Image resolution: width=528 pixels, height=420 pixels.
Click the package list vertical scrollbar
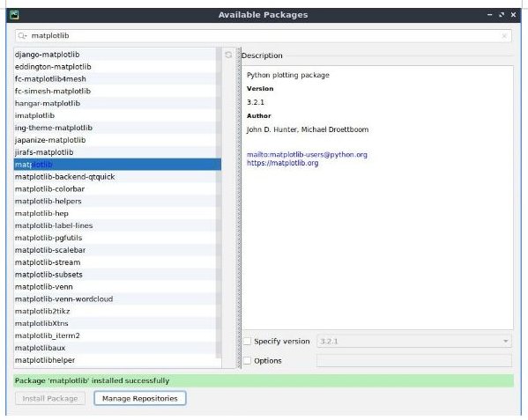(219, 203)
